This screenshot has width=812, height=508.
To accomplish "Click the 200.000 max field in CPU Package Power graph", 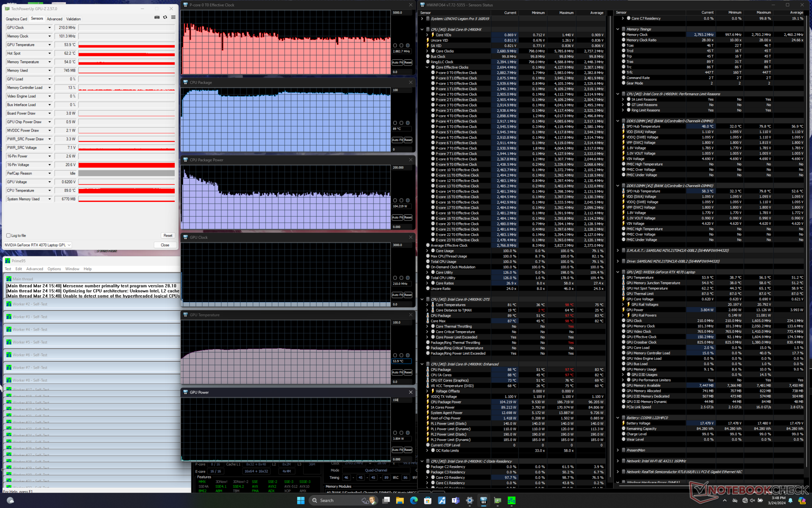I will point(401,168).
